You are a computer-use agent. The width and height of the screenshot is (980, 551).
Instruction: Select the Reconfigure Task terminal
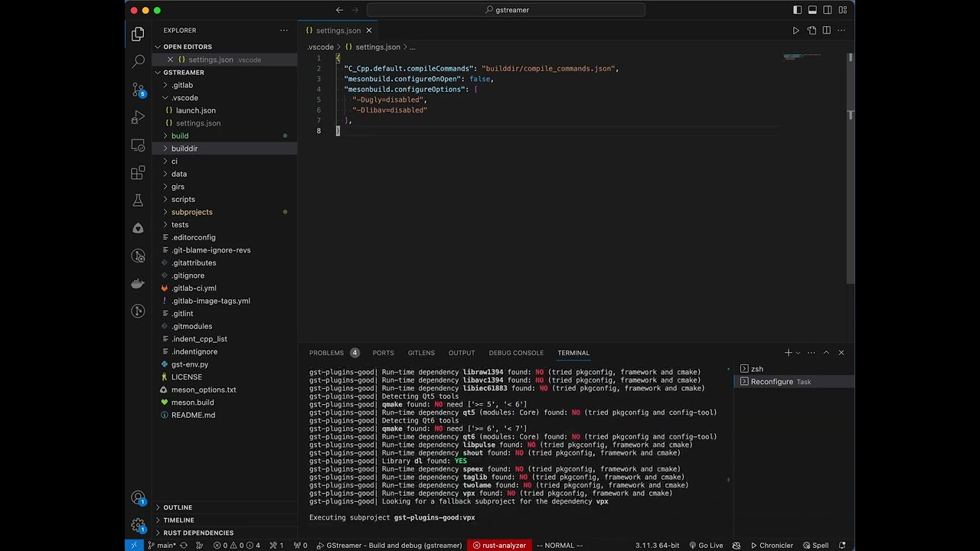coord(794,381)
